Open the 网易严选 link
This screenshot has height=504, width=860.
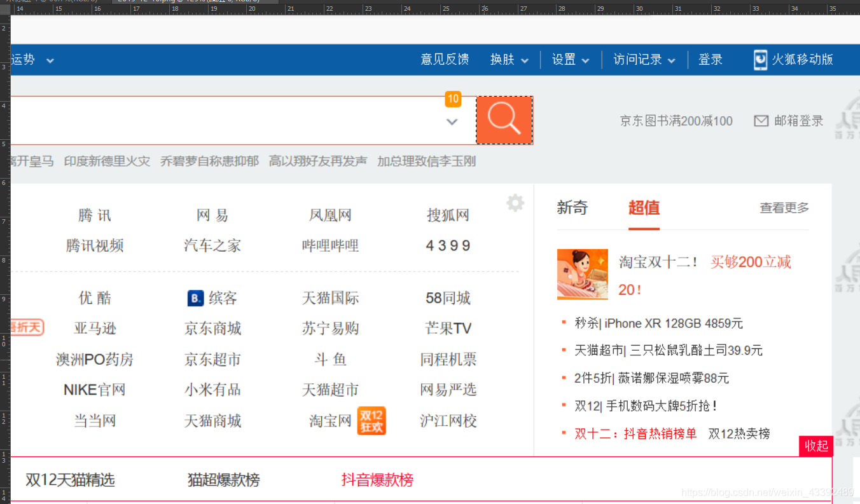[x=448, y=390]
